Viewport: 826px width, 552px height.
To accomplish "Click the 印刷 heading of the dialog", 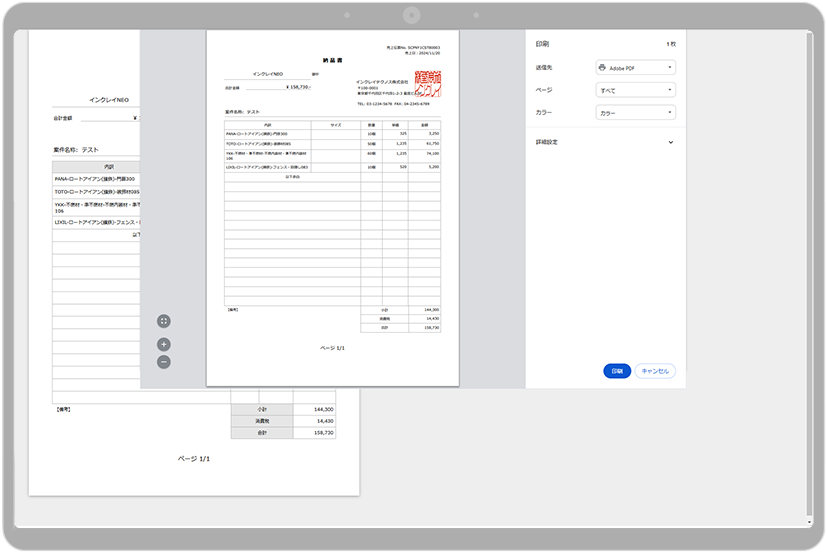I will [x=542, y=44].
